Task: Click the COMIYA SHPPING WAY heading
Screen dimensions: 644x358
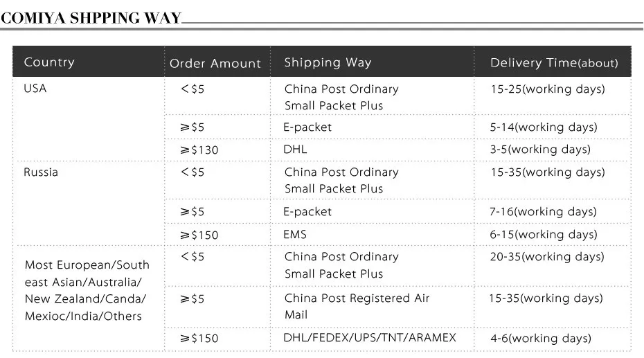Action: (x=91, y=18)
